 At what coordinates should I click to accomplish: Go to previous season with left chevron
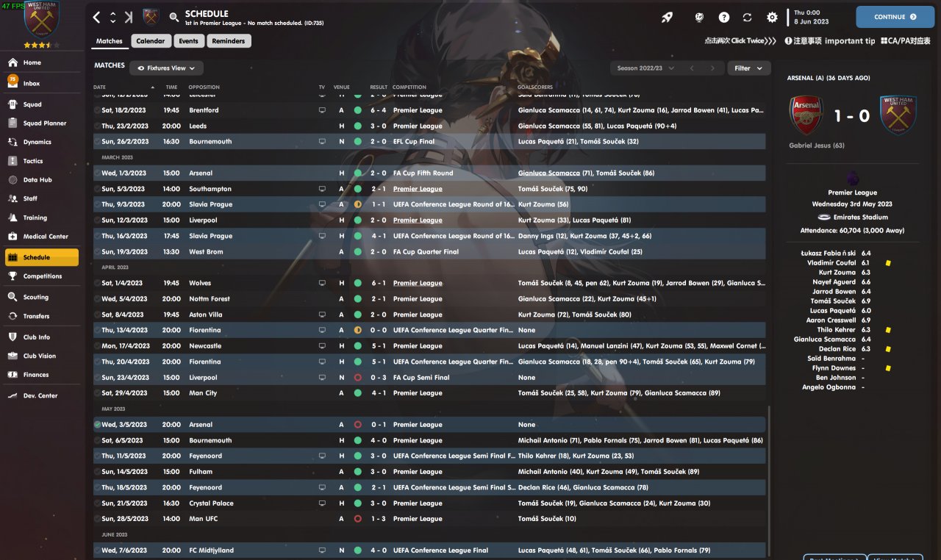click(x=691, y=68)
